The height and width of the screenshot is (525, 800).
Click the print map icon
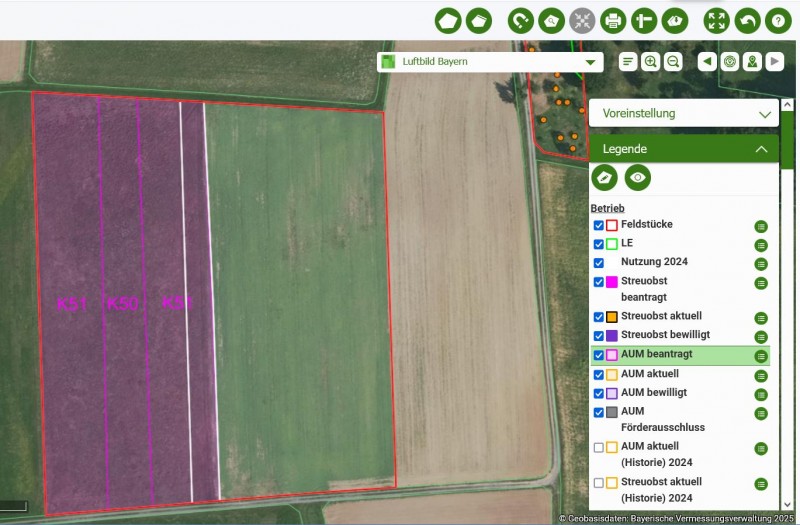612,20
